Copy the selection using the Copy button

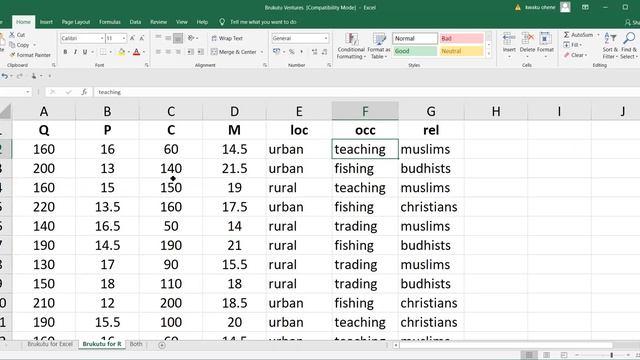[x=19, y=45]
